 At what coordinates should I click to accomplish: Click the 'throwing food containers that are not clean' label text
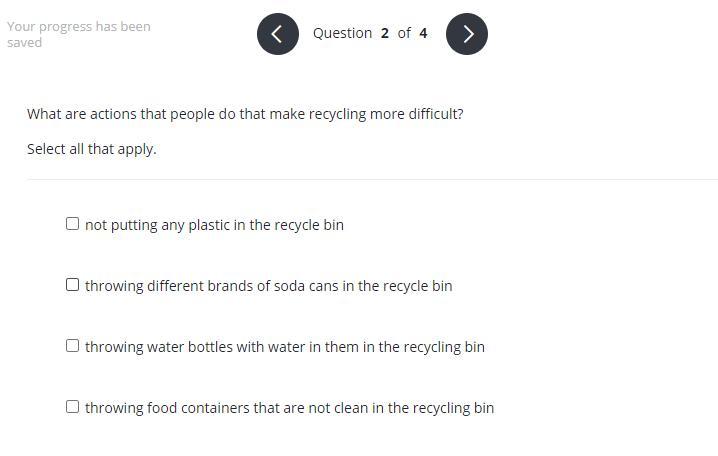289,408
